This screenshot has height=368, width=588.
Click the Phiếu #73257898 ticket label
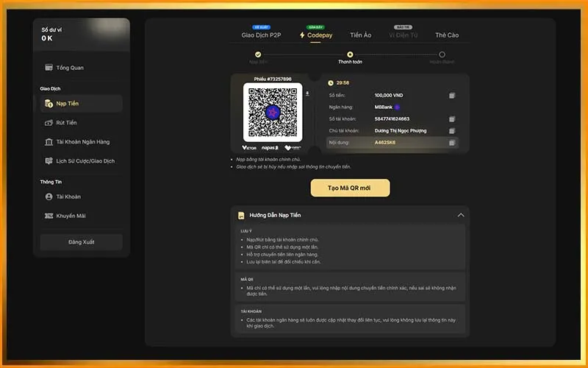tap(273, 79)
